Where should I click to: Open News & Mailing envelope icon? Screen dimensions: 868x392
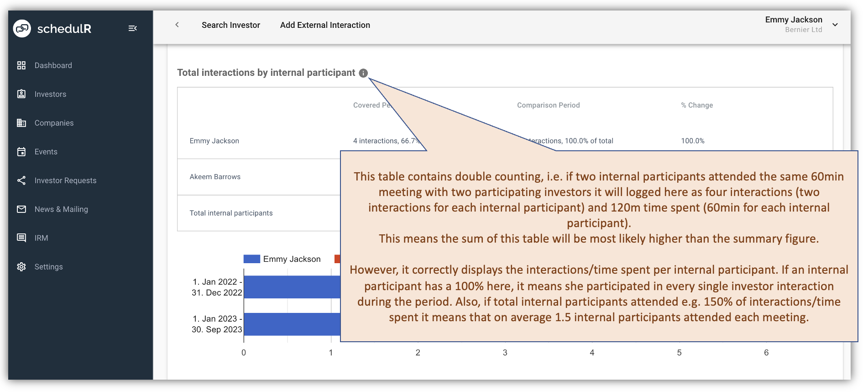tap(21, 209)
